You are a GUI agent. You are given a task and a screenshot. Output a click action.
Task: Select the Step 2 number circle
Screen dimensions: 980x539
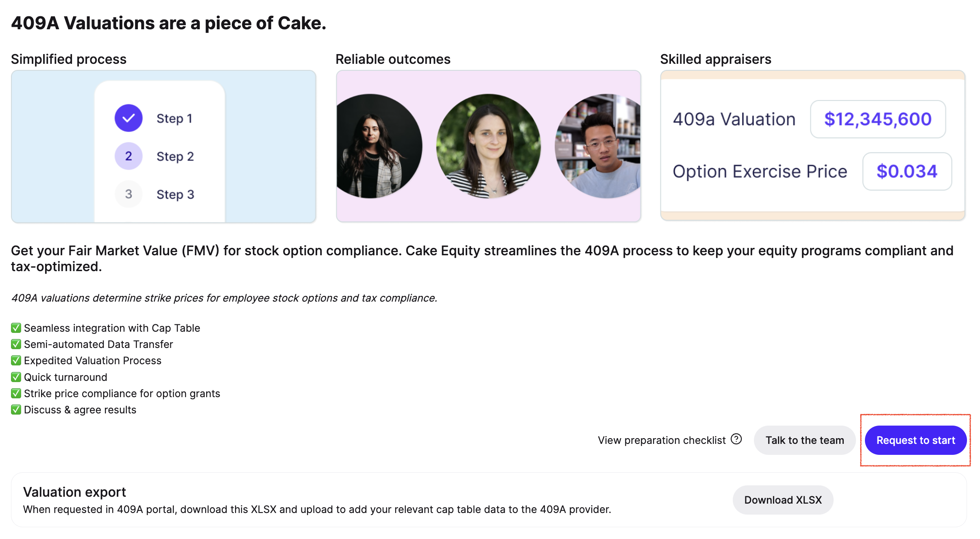[128, 156]
